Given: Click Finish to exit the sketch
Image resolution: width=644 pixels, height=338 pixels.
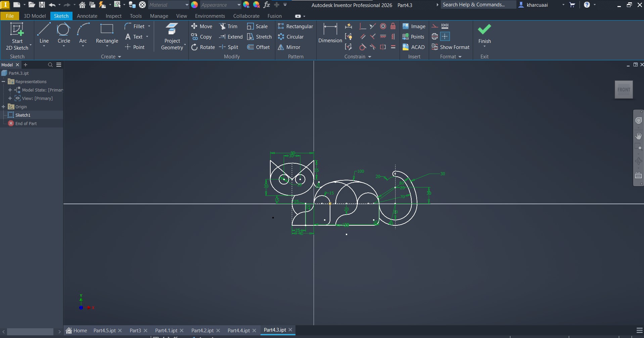Looking at the screenshot, I should pos(484,34).
